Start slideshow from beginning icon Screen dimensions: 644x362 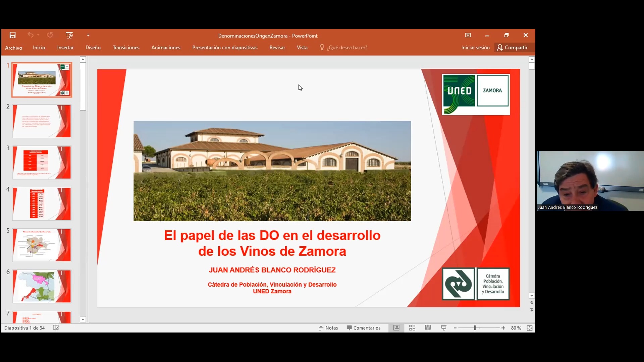pyautogui.click(x=69, y=35)
